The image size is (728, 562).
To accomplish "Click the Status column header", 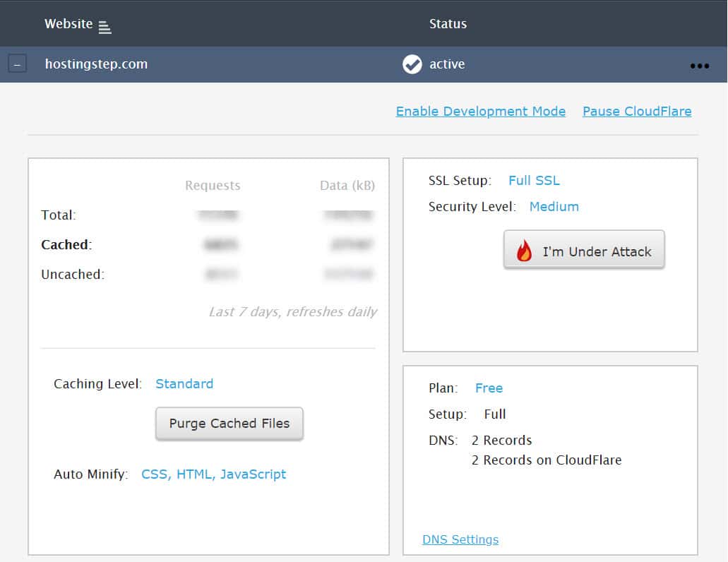I will [448, 24].
